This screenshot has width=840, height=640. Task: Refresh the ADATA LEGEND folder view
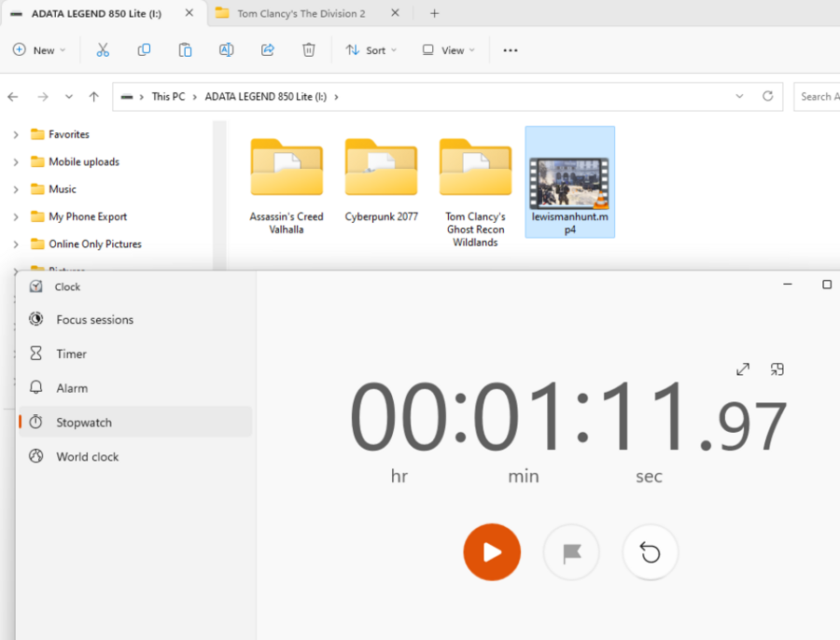click(768, 96)
